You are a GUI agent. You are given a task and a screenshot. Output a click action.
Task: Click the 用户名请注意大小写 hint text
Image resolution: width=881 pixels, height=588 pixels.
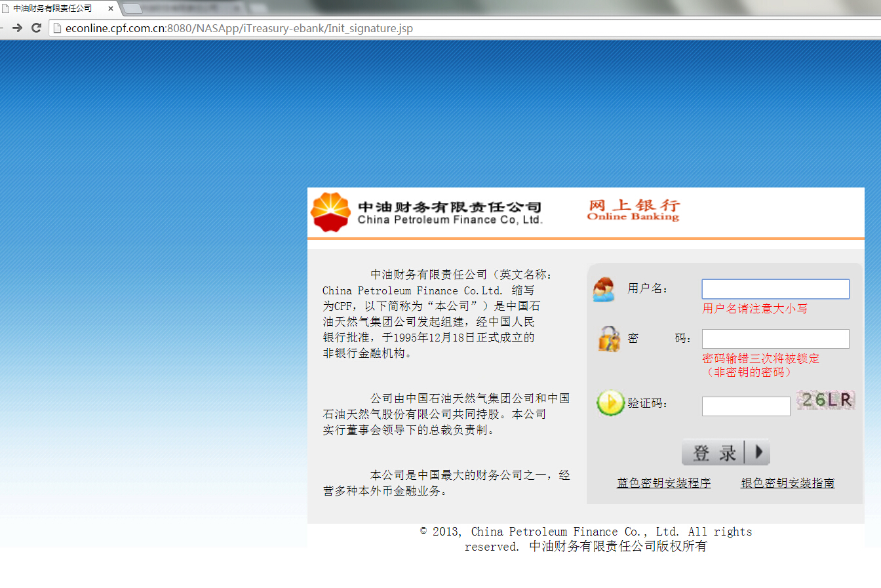[x=754, y=309]
